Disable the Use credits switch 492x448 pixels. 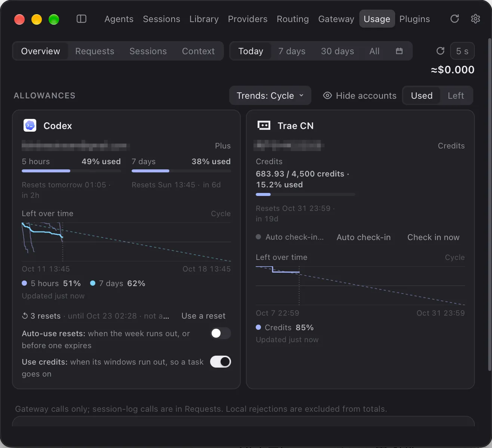(221, 362)
